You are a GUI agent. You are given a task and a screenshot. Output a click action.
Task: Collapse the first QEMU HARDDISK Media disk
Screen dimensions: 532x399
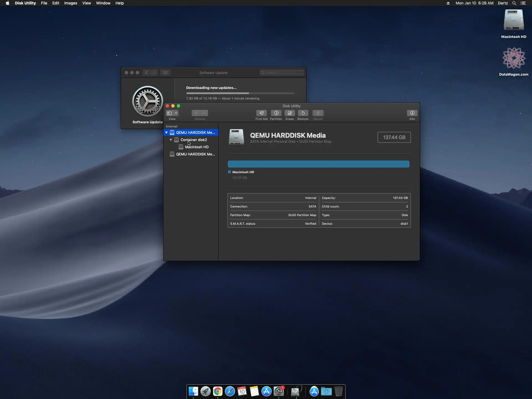pyautogui.click(x=167, y=133)
